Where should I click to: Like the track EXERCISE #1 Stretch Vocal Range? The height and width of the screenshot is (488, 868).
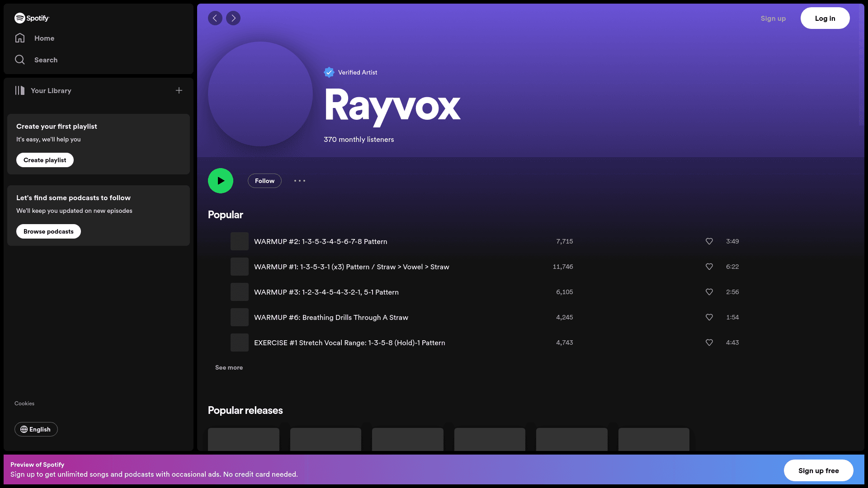709,343
